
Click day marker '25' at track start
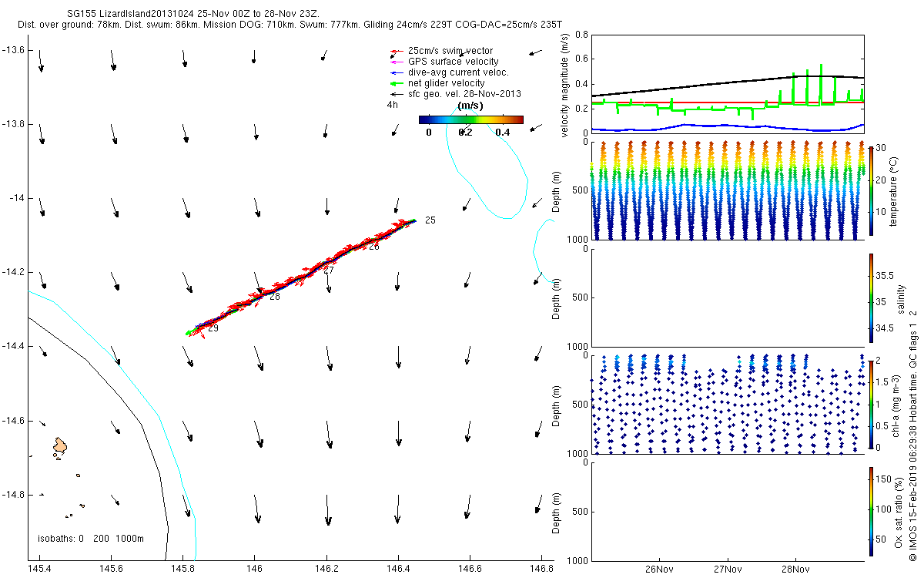[430, 220]
